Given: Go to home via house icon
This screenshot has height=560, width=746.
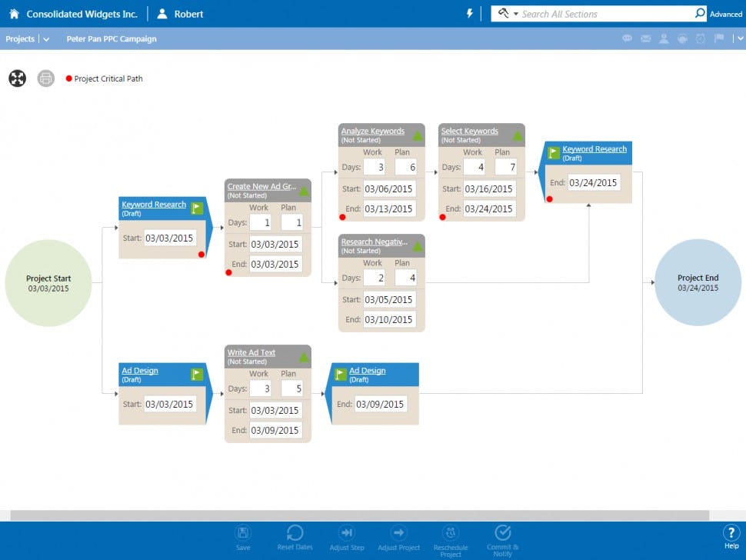Looking at the screenshot, I should point(15,14).
